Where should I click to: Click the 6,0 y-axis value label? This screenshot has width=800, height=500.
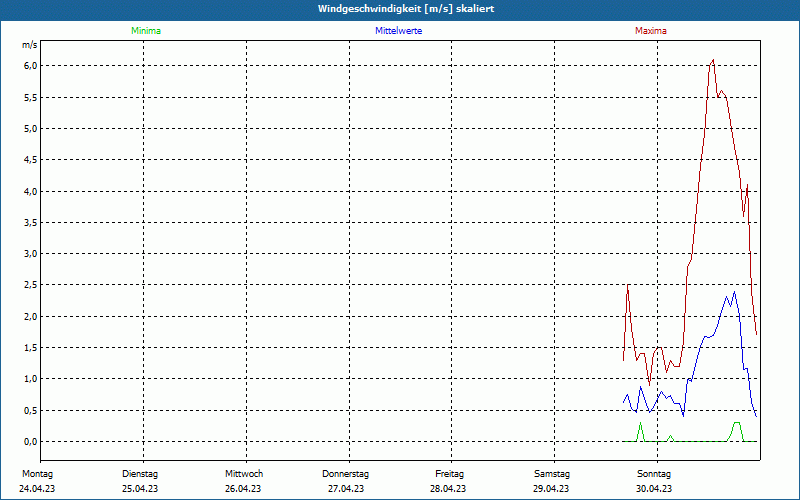[30, 66]
